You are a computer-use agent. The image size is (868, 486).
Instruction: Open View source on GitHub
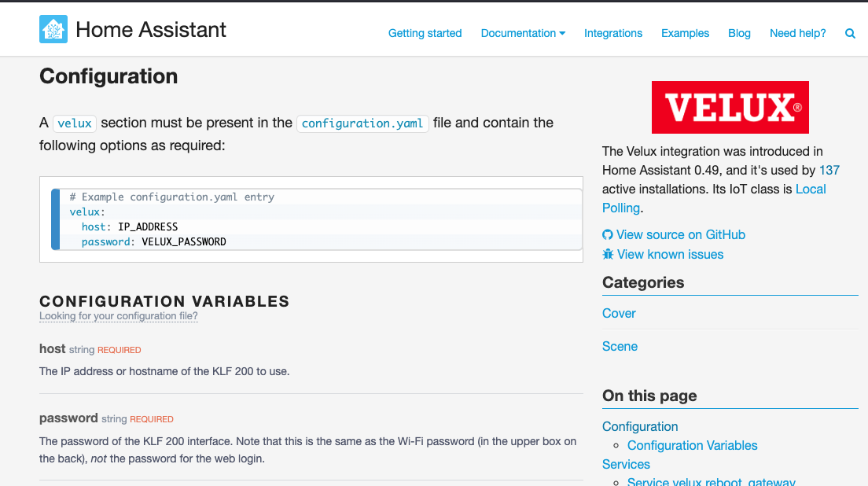click(681, 234)
